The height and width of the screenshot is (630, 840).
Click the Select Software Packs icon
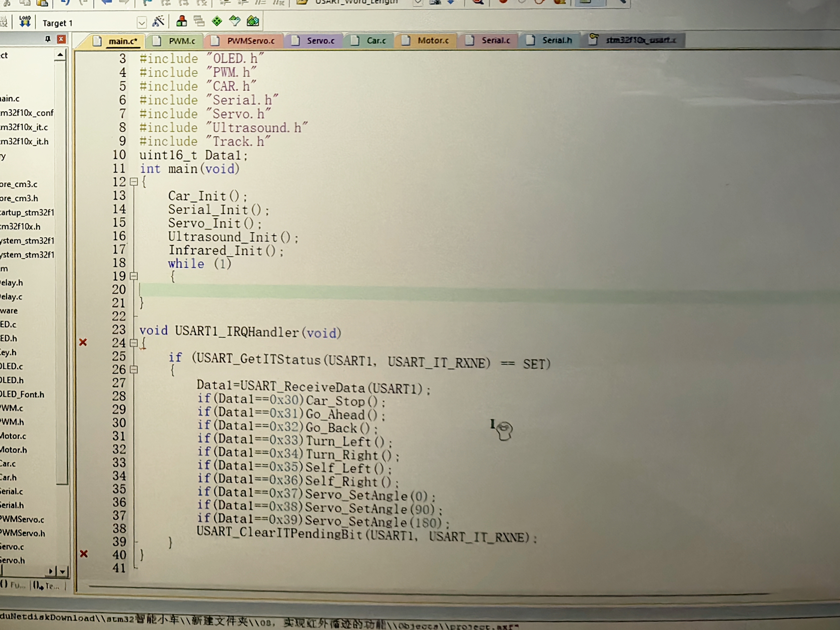point(235,21)
